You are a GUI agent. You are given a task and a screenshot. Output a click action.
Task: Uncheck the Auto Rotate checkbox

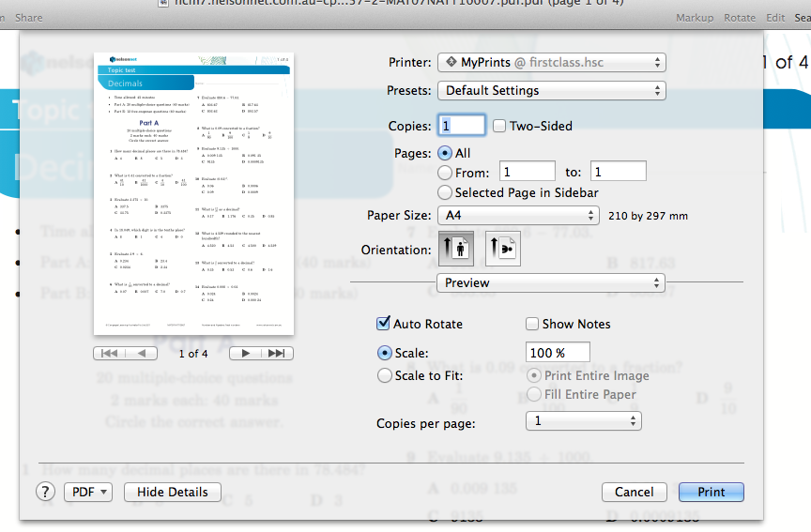[383, 324]
